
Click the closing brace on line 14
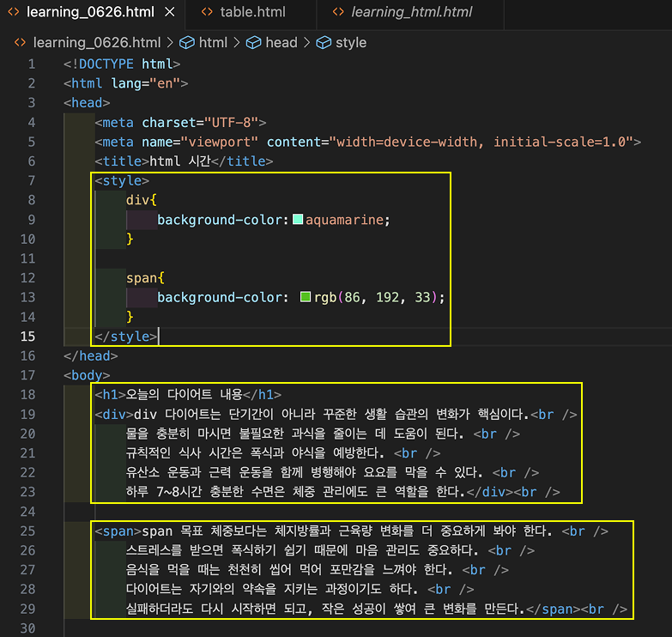[x=130, y=318]
